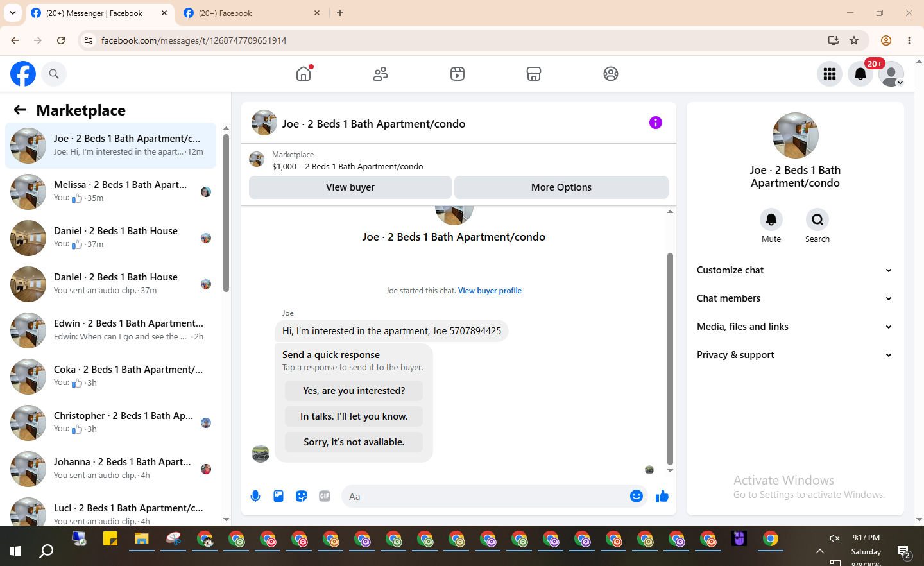Open the Facebook menu grid icon

(x=830, y=74)
